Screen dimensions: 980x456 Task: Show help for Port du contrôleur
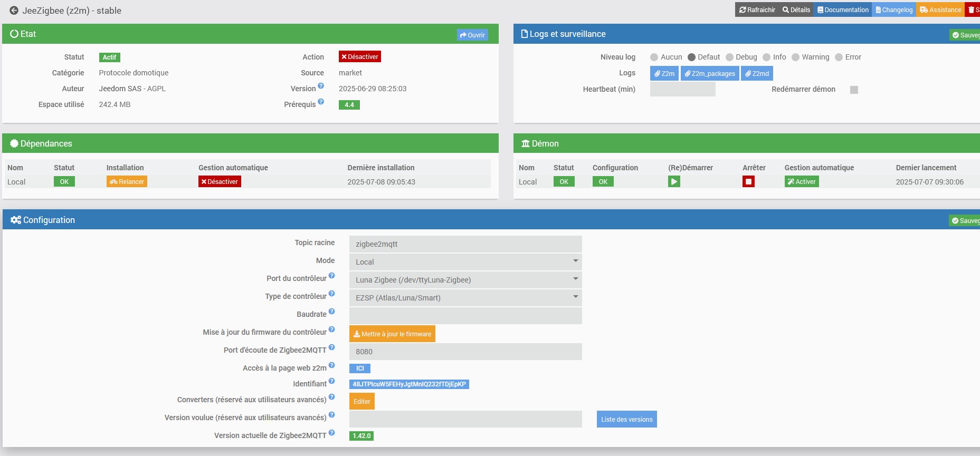click(332, 276)
